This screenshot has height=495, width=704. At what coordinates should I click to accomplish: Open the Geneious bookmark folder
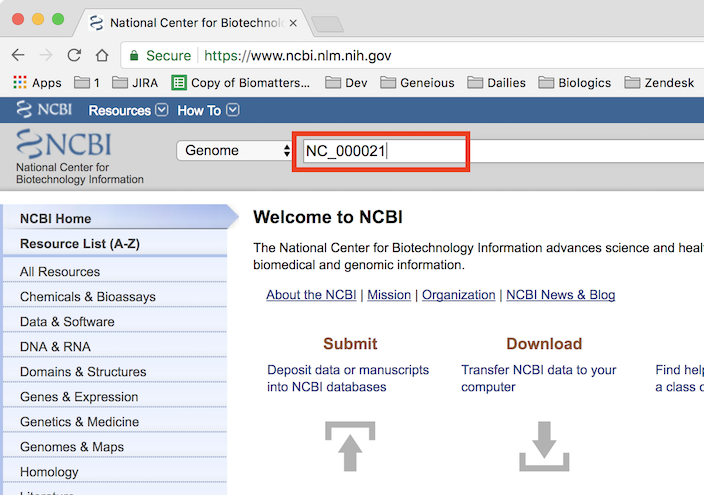(417, 83)
